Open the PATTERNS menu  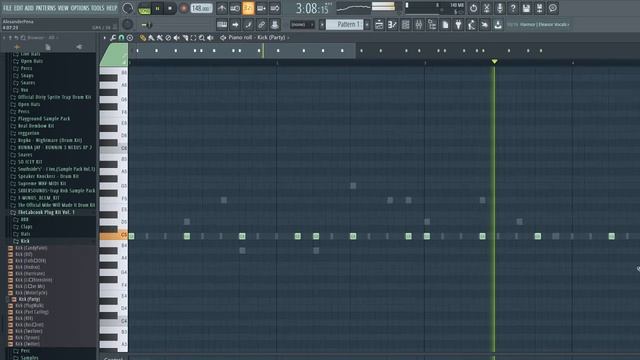[46, 8]
